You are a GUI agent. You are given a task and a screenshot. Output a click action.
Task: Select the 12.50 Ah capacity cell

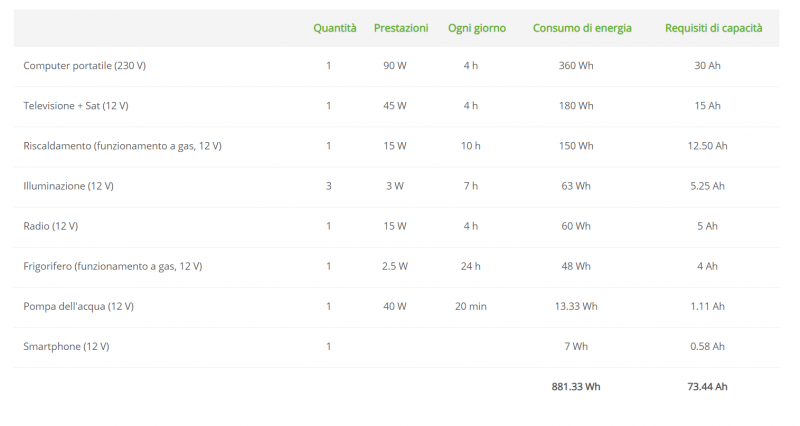pyautogui.click(x=707, y=146)
